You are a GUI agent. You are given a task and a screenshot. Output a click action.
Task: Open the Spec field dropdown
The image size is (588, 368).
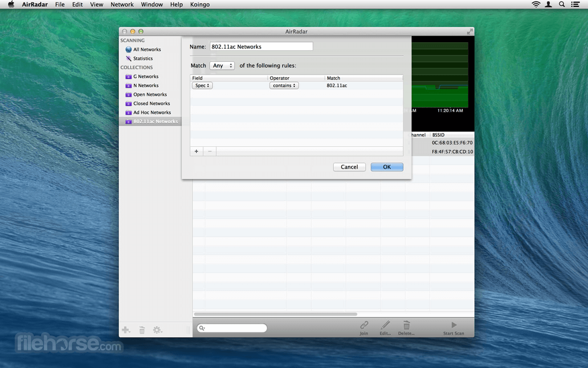[202, 85]
